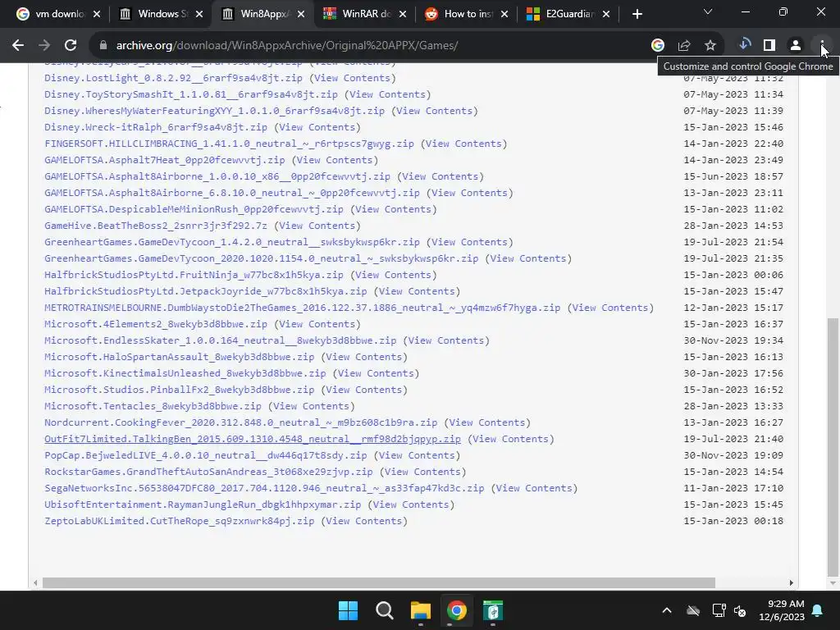Close the E2Guardian tab

606,14
